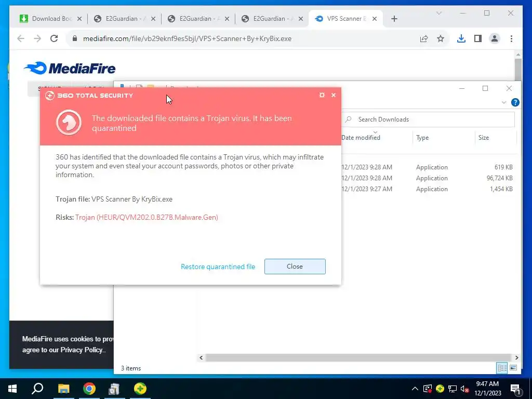The height and width of the screenshot is (399, 532).
Task: Dismiss 360 Total Security popup with X
Action: click(334, 95)
